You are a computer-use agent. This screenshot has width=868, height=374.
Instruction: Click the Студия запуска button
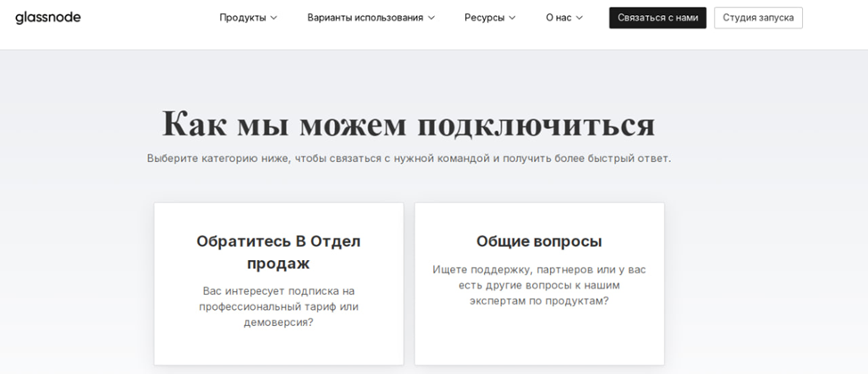[x=757, y=18]
